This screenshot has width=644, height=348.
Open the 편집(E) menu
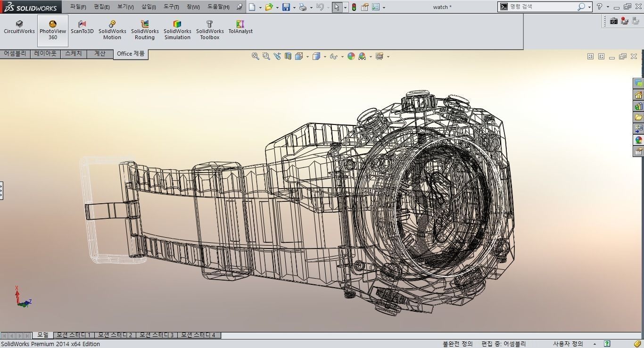pyautogui.click(x=102, y=7)
